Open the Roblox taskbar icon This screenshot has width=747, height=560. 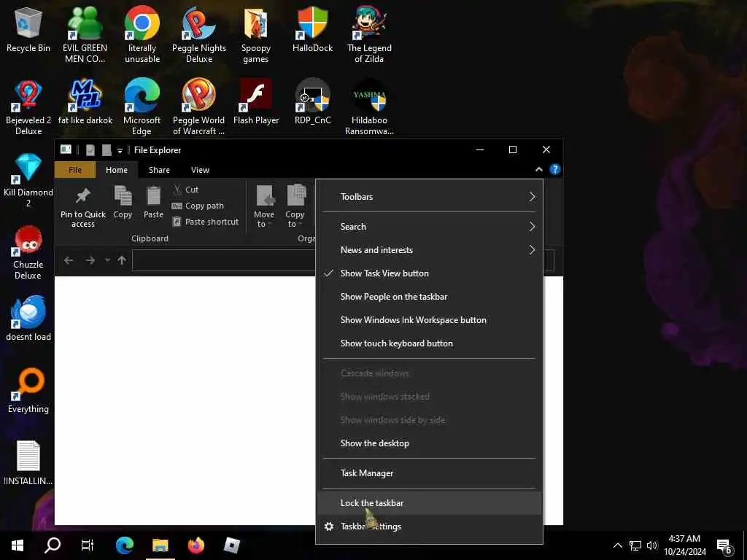point(231,545)
